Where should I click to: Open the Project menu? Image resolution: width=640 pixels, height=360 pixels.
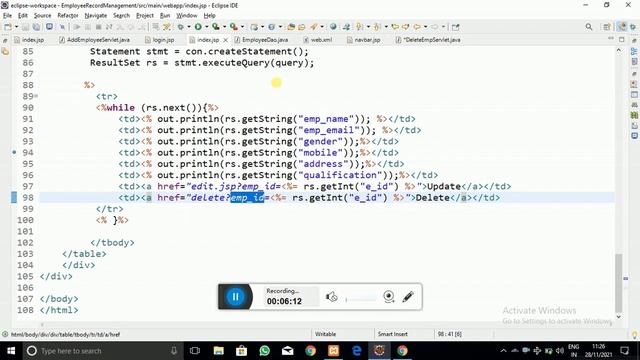[x=145, y=16]
